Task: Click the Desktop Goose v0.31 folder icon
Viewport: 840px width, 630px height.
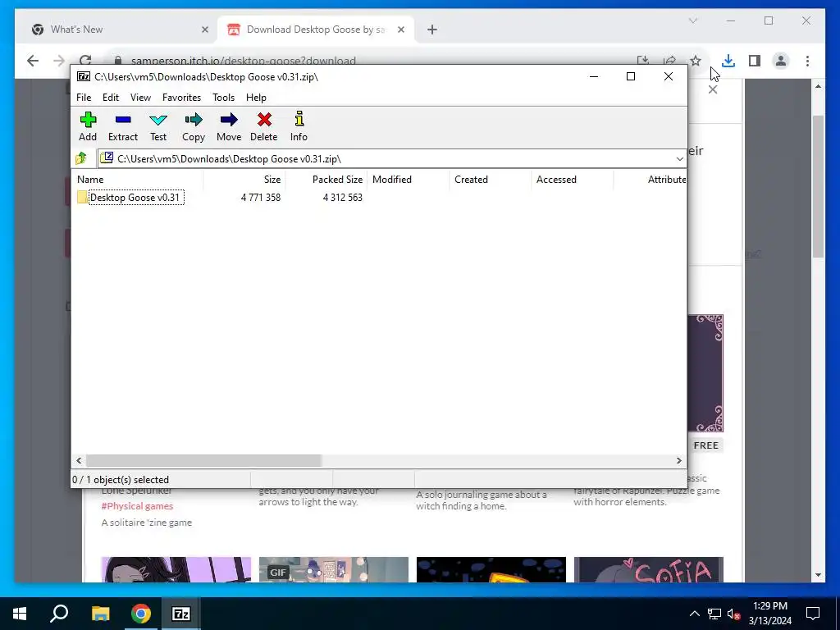Action: [x=82, y=197]
